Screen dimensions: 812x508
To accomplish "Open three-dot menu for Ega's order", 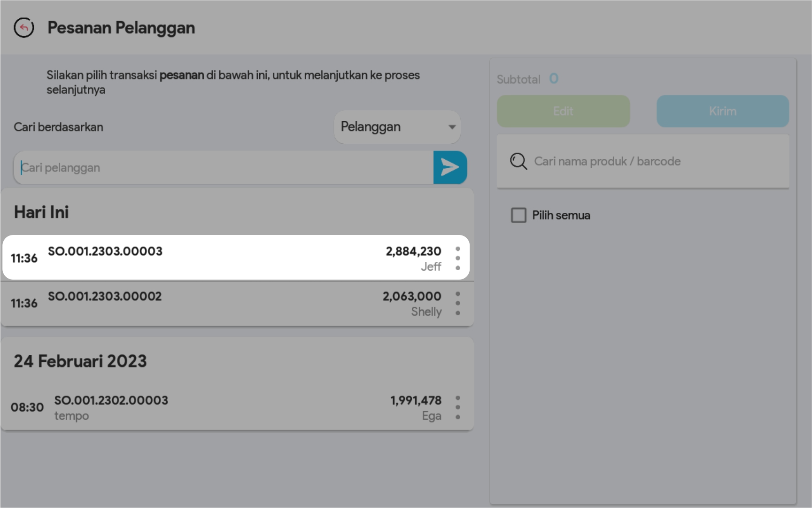I will pyautogui.click(x=457, y=407).
